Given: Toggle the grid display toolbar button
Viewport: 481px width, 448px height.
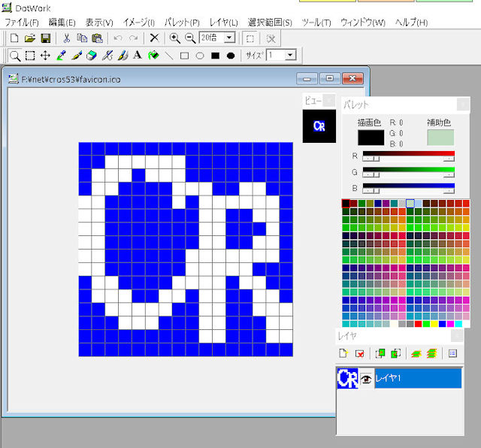Looking at the screenshot, I should coord(251,38).
